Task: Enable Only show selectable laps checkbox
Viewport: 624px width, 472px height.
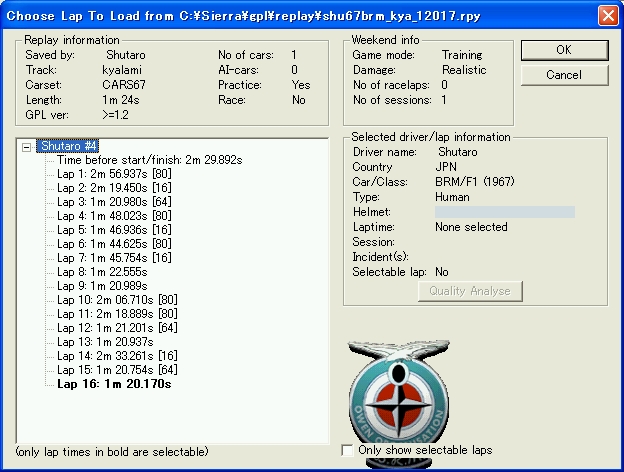Action: (347, 451)
